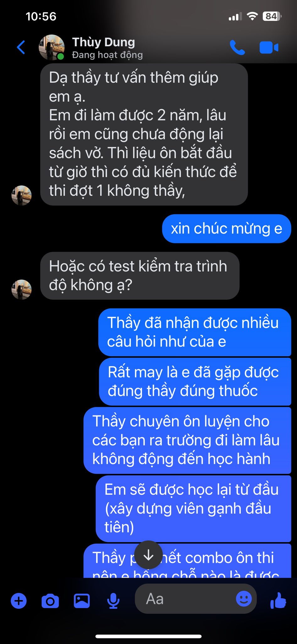Open the photo gallery picker
The image size is (297, 644).
pyautogui.click(x=82, y=601)
